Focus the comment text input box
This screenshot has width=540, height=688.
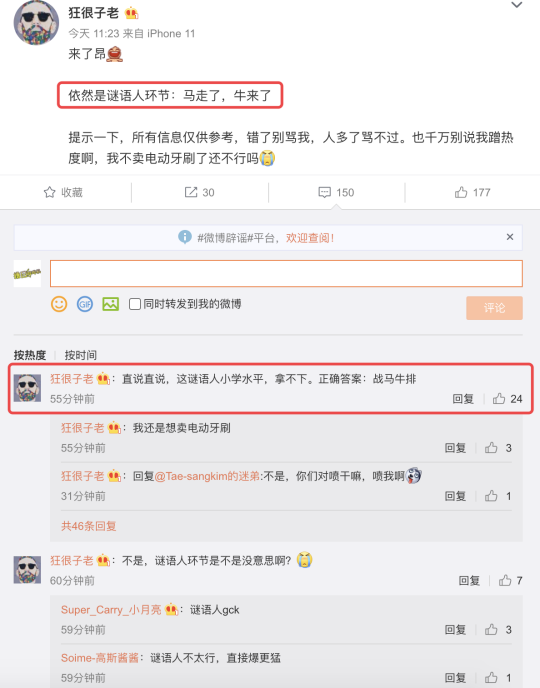tap(286, 273)
